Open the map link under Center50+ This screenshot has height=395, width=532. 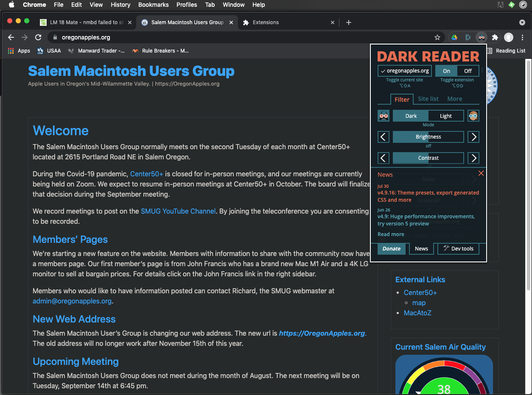click(x=419, y=303)
